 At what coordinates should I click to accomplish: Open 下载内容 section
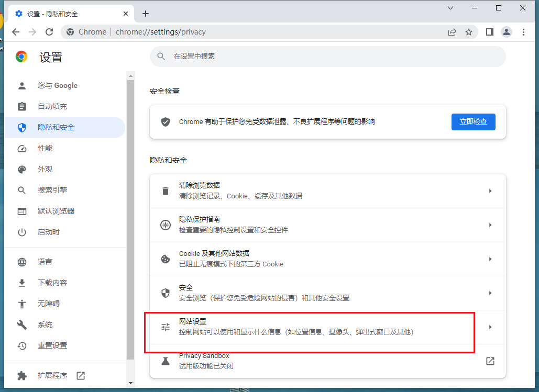(65, 283)
